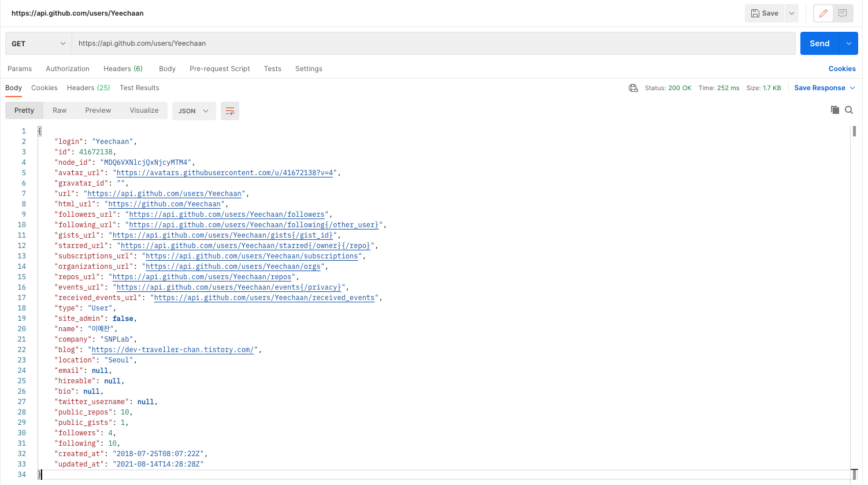
Task: Expand the Save Response dropdown
Action: click(852, 88)
